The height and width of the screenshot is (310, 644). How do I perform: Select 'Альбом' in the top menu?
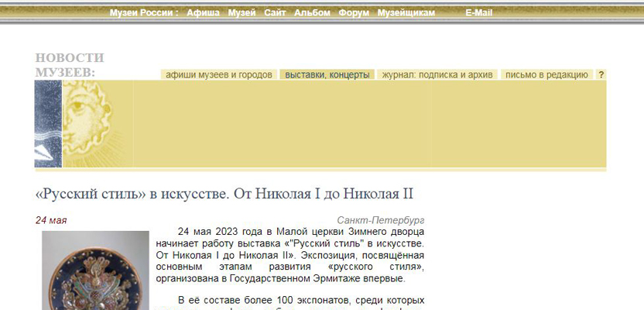point(312,12)
